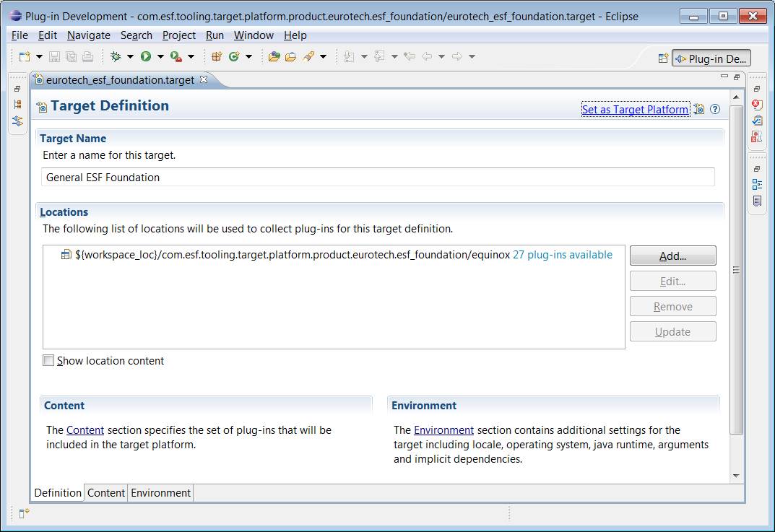Viewport: 775px width, 532px height.
Task: Open the Project menu
Action: tap(179, 35)
